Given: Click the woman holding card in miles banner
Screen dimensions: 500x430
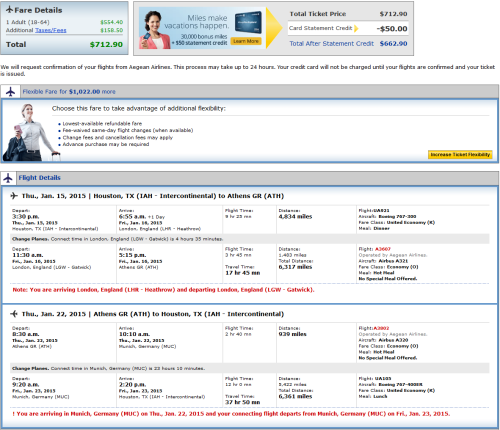Looking at the screenshot, I should click(x=154, y=30).
